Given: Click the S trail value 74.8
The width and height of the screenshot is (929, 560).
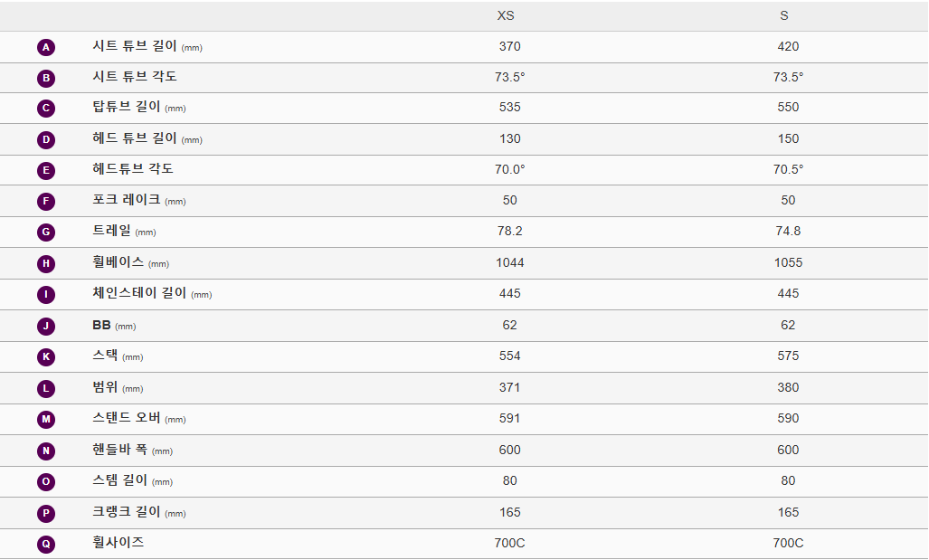Looking at the screenshot, I should (x=788, y=231).
